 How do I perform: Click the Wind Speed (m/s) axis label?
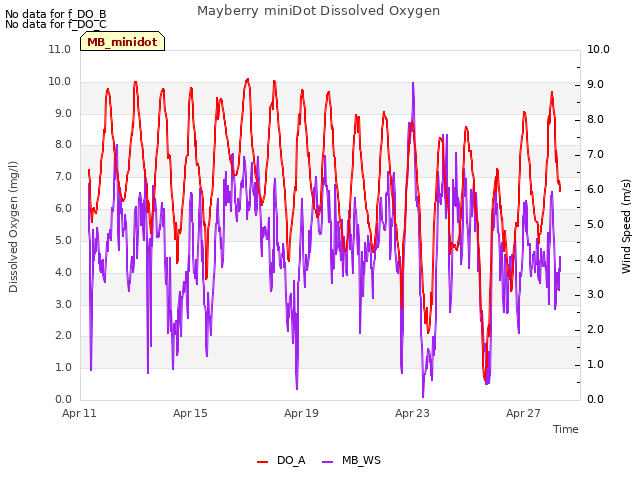coord(626,226)
